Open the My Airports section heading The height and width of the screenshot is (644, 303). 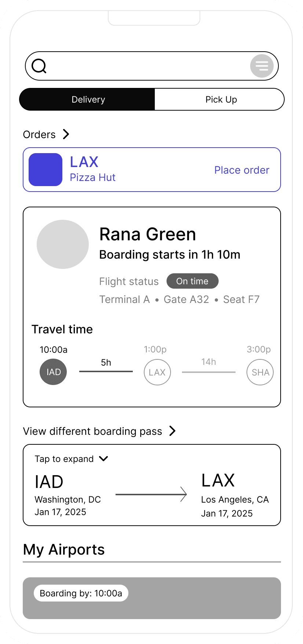pyautogui.click(x=64, y=549)
